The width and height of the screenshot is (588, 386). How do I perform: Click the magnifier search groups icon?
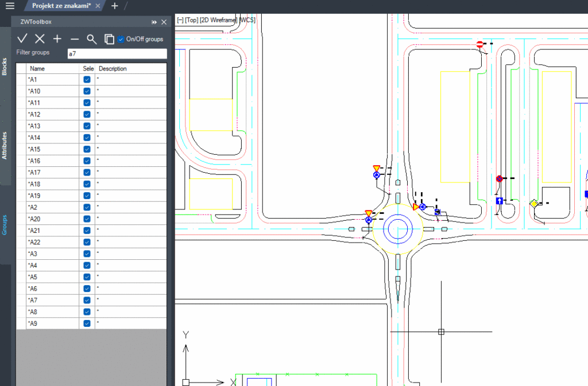point(91,39)
